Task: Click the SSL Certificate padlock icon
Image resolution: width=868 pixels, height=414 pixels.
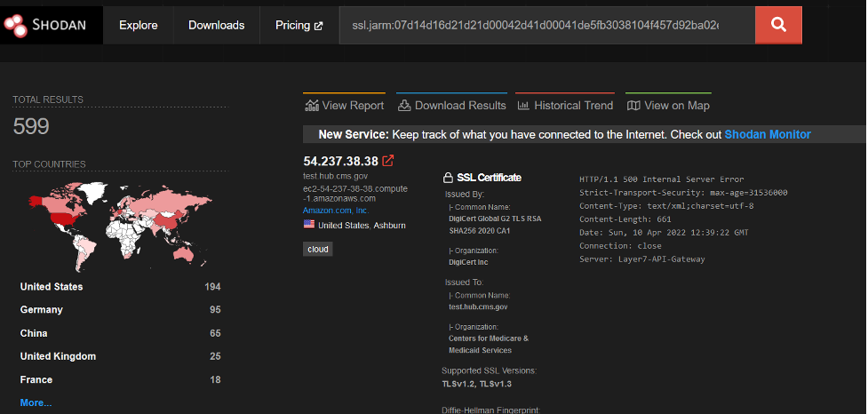Action: coord(449,178)
